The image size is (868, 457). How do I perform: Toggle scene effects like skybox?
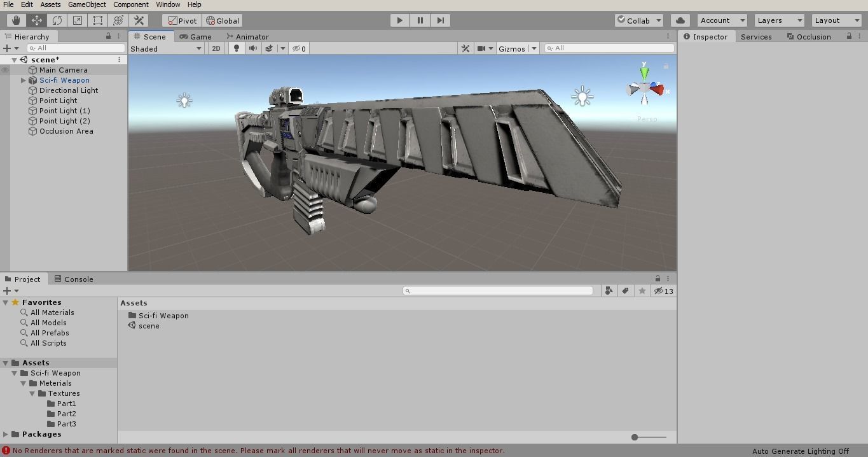pyautogui.click(x=269, y=48)
